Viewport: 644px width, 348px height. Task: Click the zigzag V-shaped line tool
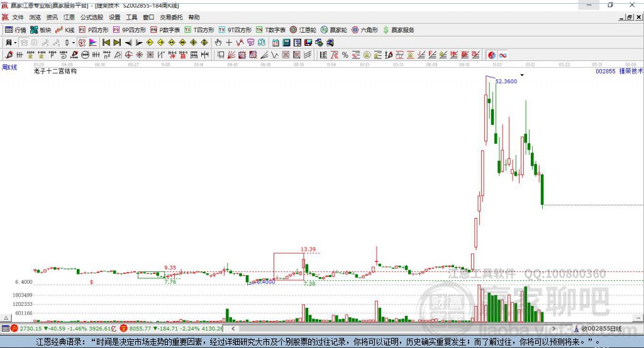[275, 55]
